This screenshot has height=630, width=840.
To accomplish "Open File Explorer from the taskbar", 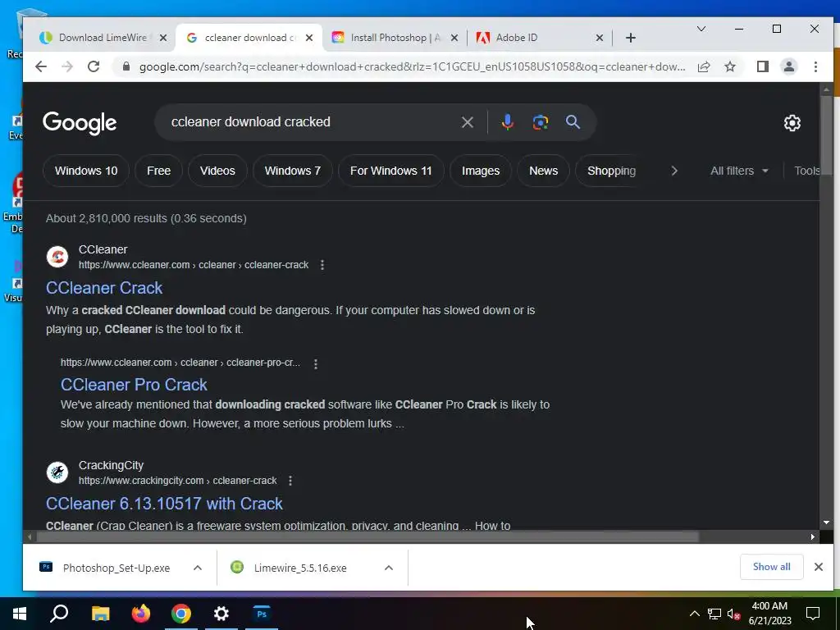I will point(100,614).
